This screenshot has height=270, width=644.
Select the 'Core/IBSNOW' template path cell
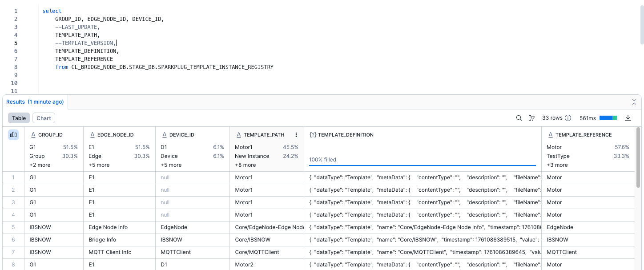(x=252, y=240)
